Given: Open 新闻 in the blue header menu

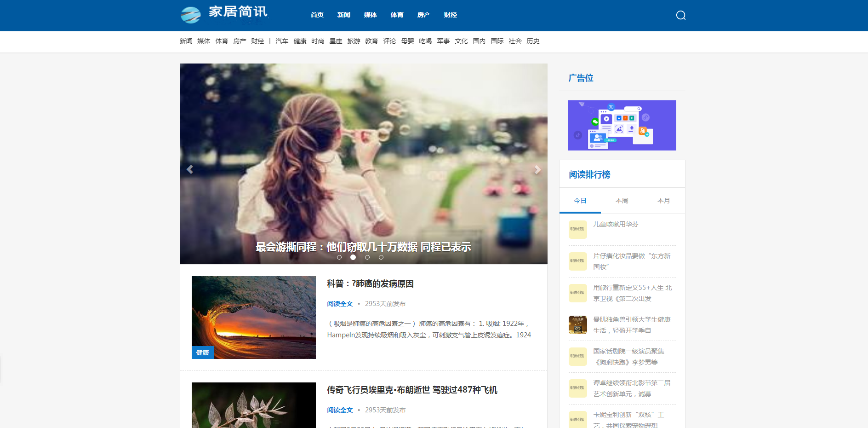Looking at the screenshot, I should point(344,15).
